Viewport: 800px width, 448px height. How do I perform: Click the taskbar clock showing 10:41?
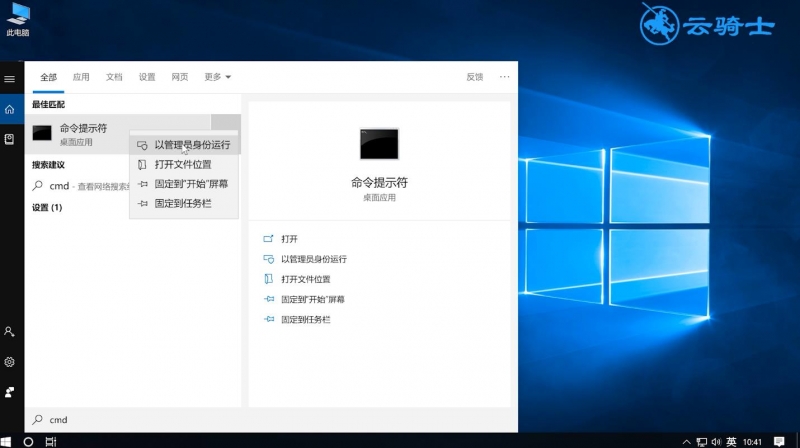pos(752,442)
